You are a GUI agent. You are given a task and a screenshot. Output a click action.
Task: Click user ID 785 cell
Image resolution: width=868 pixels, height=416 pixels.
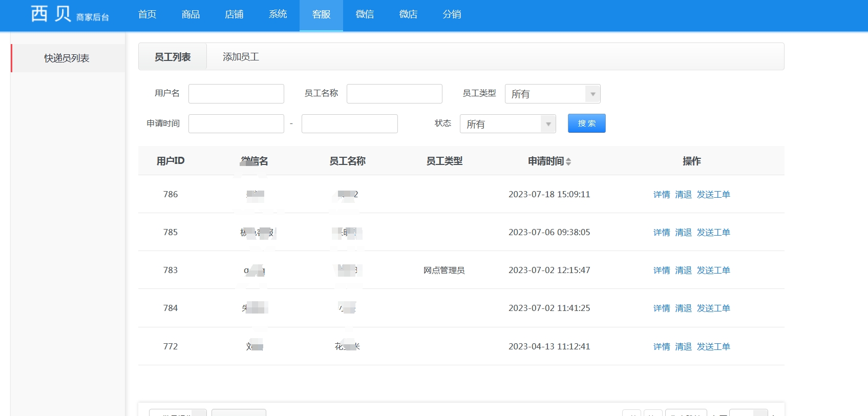[x=171, y=232]
